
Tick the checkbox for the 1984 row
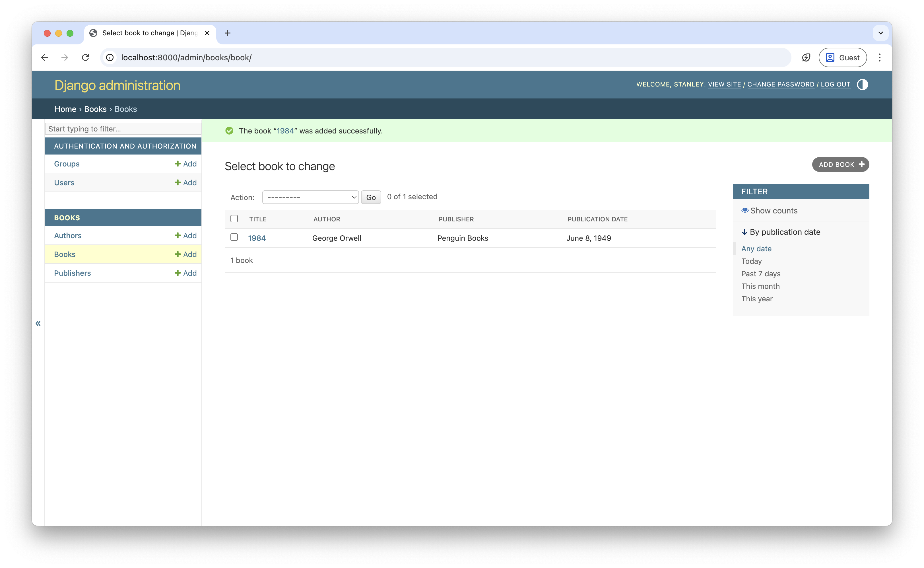[234, 237]
